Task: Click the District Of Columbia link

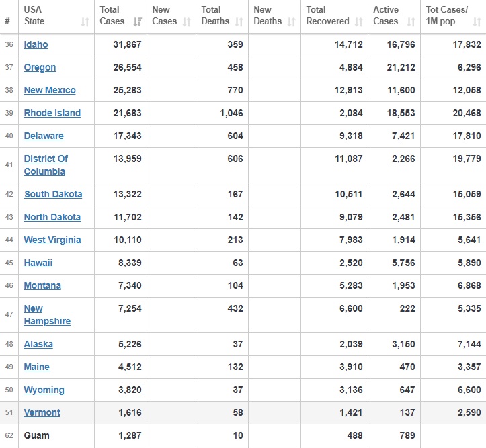Action: click(45, 165)
